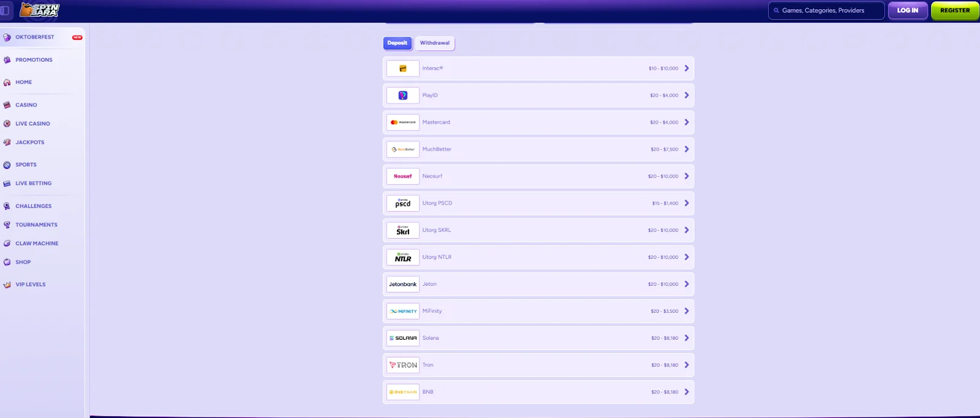Screen dimensions: 980x418
Task: Select the PlayID payment icon
Action: (403, 95)
